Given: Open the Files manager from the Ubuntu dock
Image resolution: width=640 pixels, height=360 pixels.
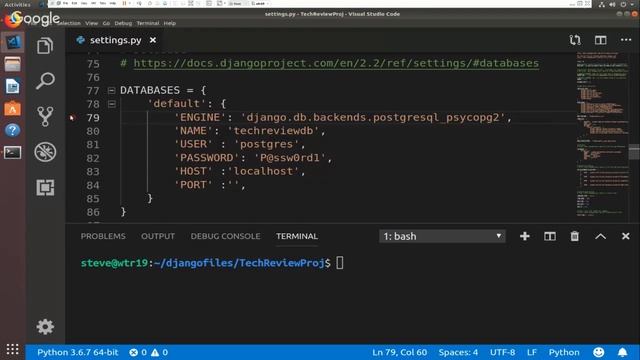Looking at the screenshot, I should pos(12,64).
